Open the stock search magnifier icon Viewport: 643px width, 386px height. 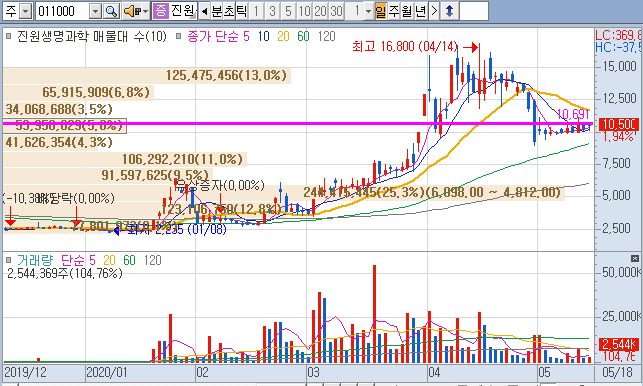coord(112,11)
